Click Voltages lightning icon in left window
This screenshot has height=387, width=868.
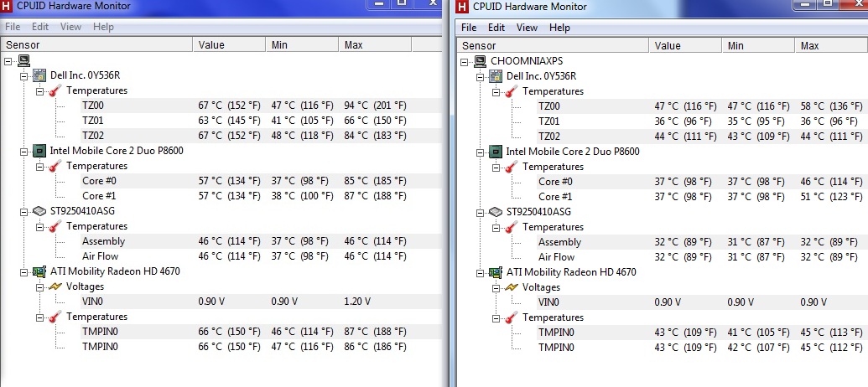(55, 286)
